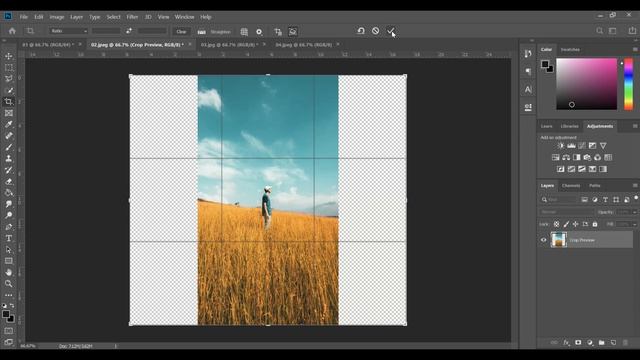Open the layer Opacity dropdown
The height and width of the screenshot is (360, 640).
point(634,212)
